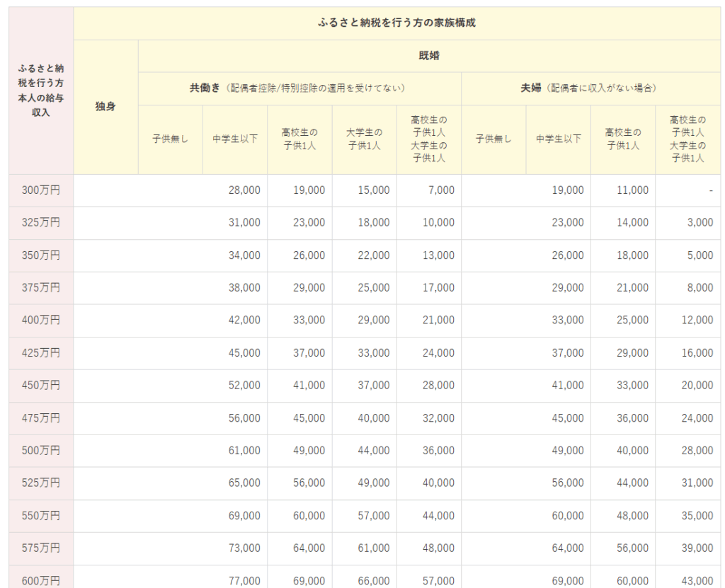
Task: Select the 450万円 income row label
Action: [x=41, y=386]
